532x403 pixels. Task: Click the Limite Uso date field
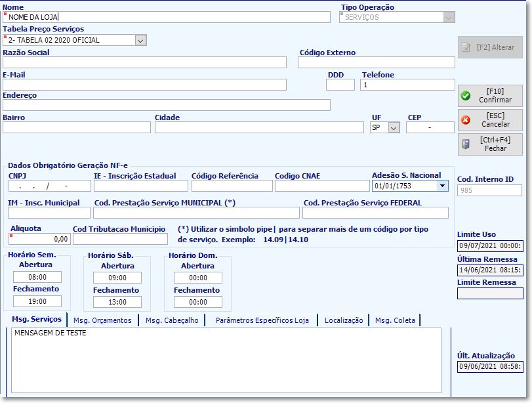click(490, 246)
